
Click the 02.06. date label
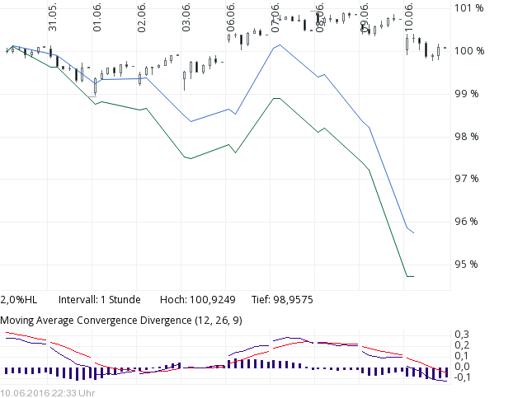142,16
